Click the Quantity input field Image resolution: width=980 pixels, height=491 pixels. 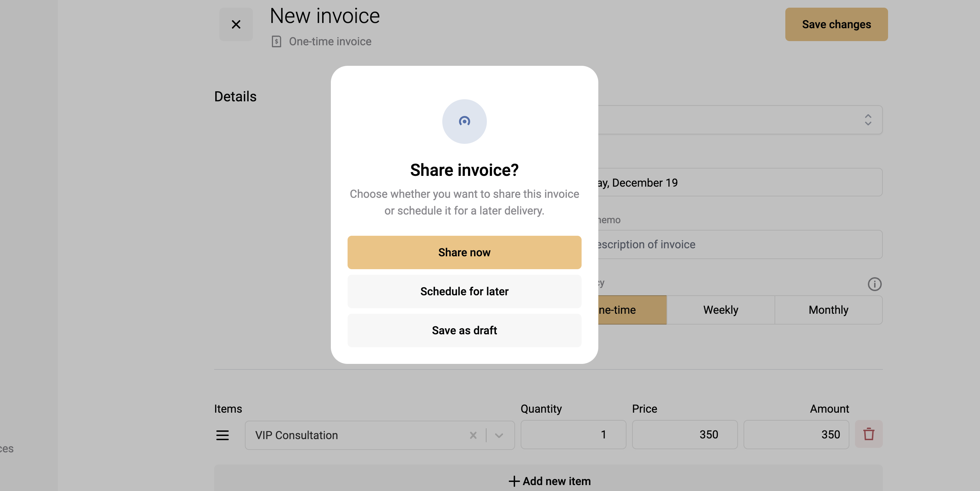(573, 434)
